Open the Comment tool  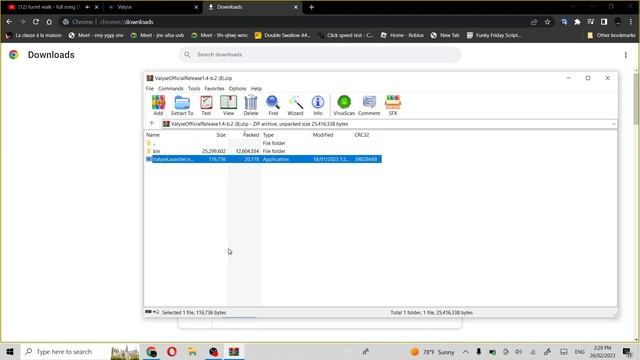coord(369,105)
